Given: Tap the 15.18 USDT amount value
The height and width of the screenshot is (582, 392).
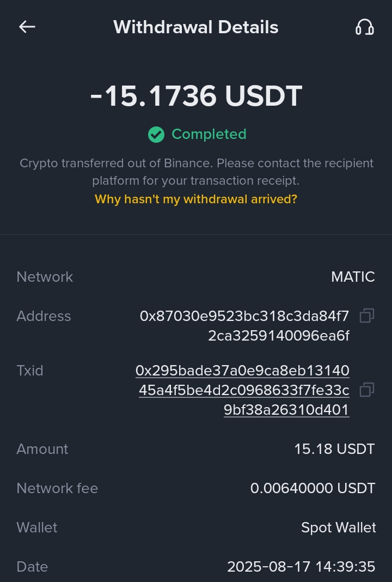Looking at the screenshot, I should (x=334, y=449).
